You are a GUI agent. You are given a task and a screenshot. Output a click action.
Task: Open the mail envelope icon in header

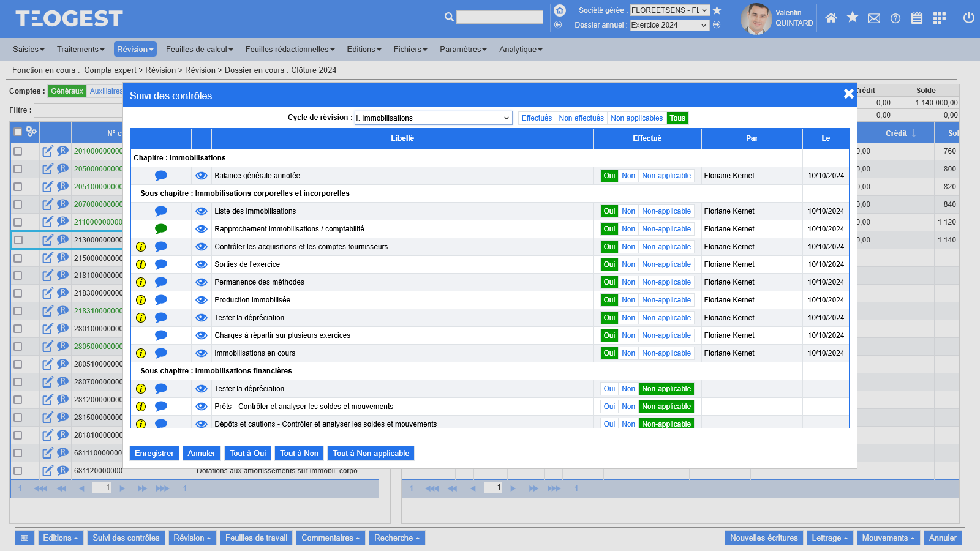[x=874, y=18]
